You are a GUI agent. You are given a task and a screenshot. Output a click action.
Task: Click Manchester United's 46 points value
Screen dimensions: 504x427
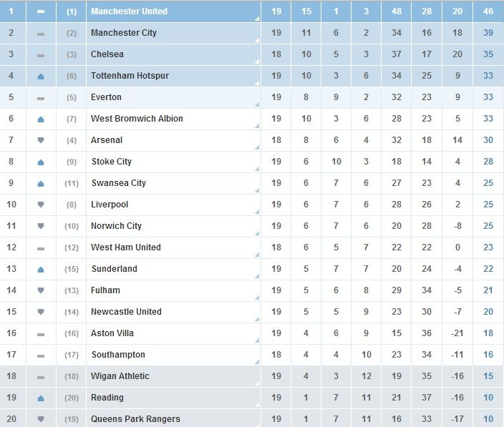tap(488, 11)
